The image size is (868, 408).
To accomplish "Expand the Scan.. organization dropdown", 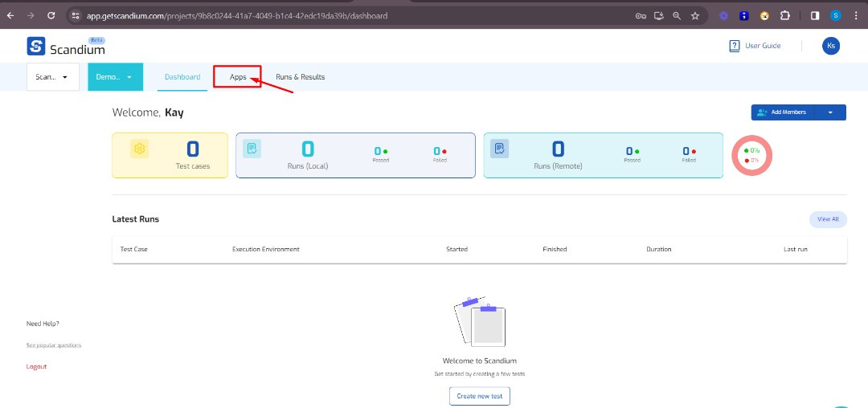I will coord(52,77).
